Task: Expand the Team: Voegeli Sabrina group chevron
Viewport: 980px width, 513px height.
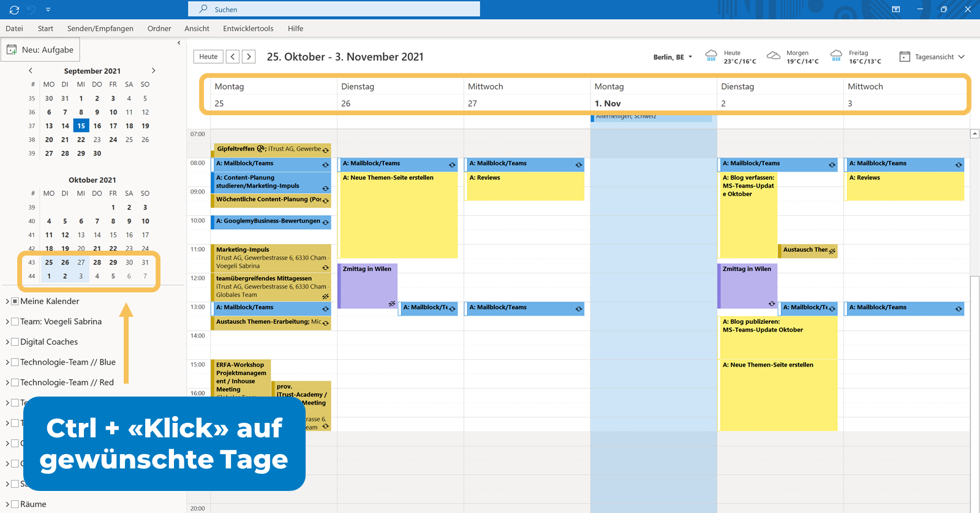Action: point(7,322)
